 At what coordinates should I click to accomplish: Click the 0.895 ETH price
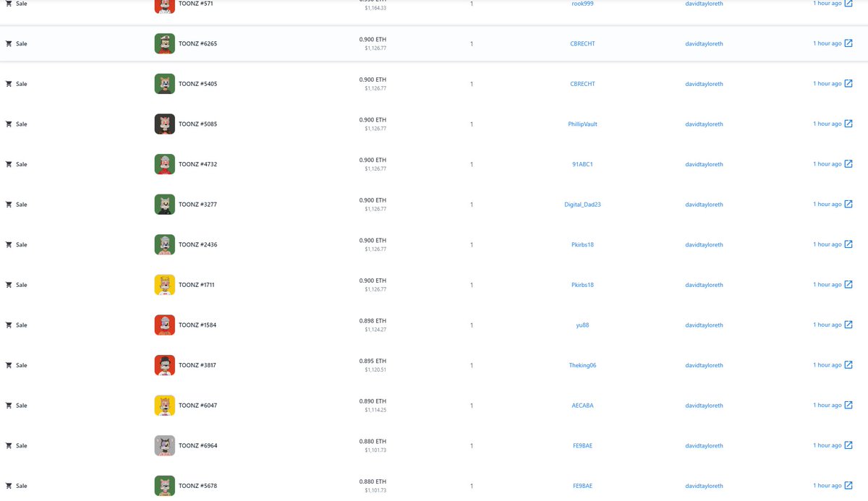tap(373, 361)
